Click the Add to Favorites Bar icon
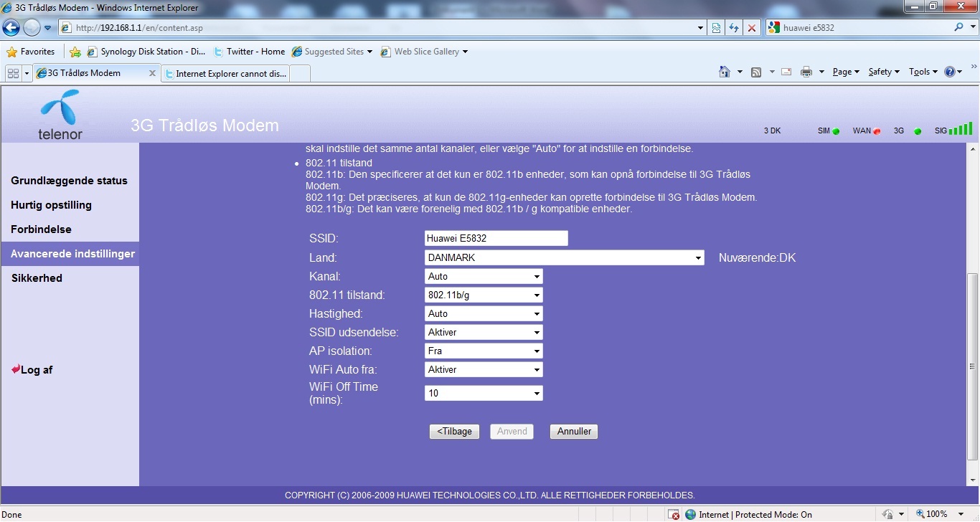Image resolution: width=980 pixels, height=522 pixels. click(x=75, y=52)
